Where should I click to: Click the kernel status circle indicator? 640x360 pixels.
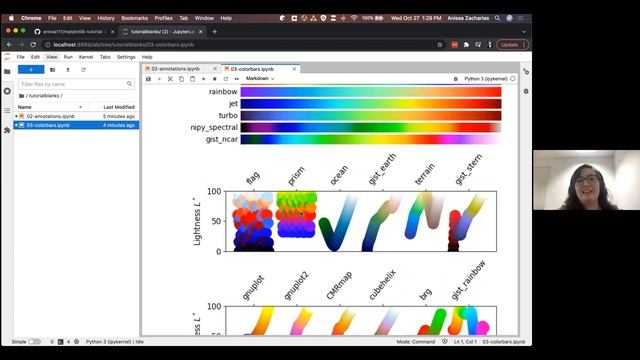[x=513, y=78]
